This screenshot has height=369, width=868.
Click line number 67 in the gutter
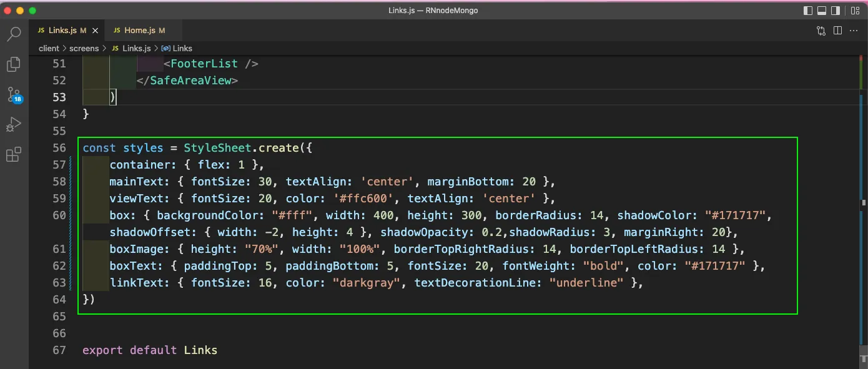coord(59,350)
